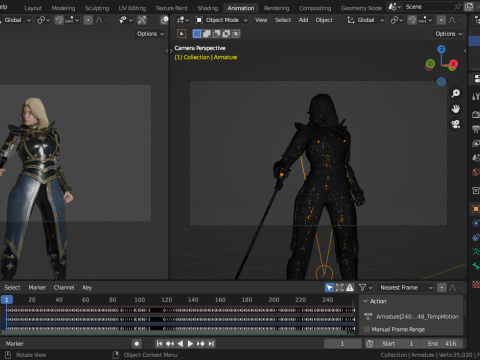Choose the subtract-selection mode icon
480x360 pixels.
click(x=216, y=34)
